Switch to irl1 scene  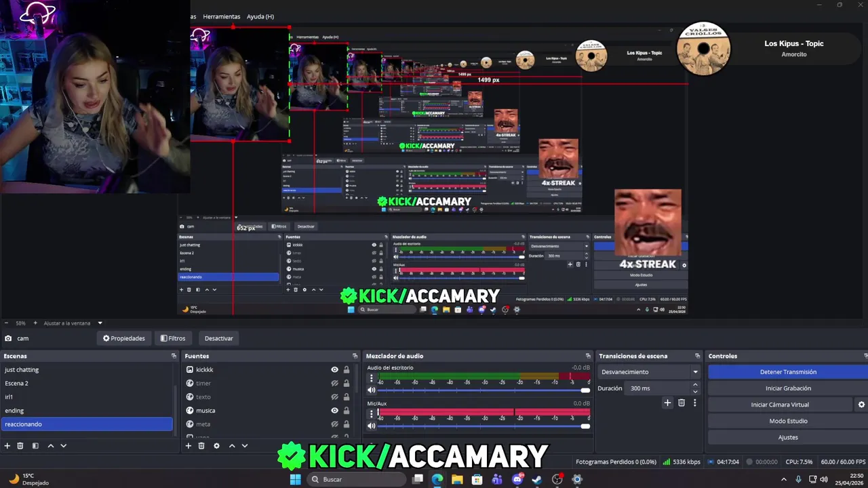coord(87,397)
